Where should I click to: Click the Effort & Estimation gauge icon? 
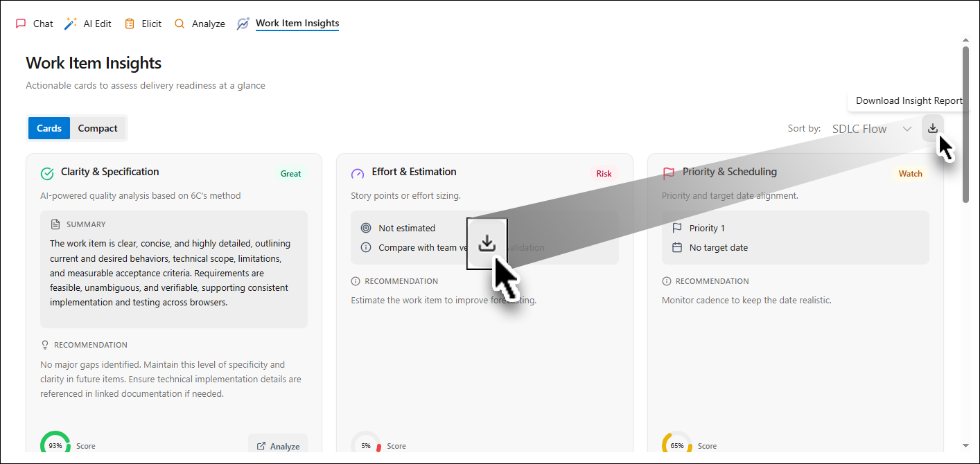coord(358,173)
